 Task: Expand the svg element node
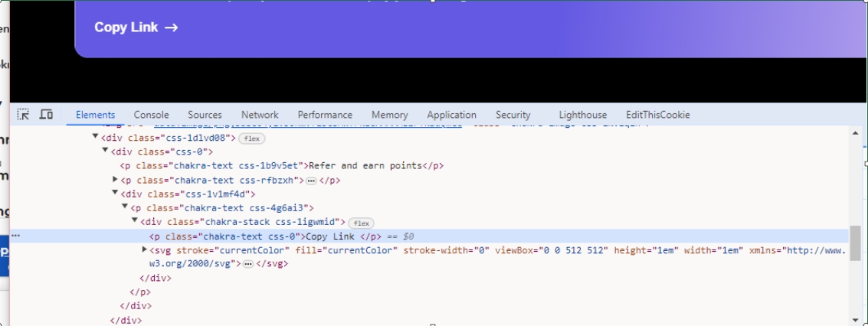pyautogui.click(x=145, y=250)
